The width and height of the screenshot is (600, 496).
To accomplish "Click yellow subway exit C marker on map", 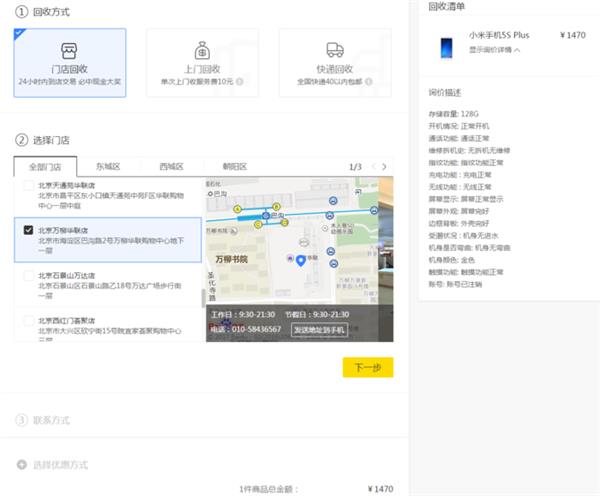I will (x=258, y=224).
